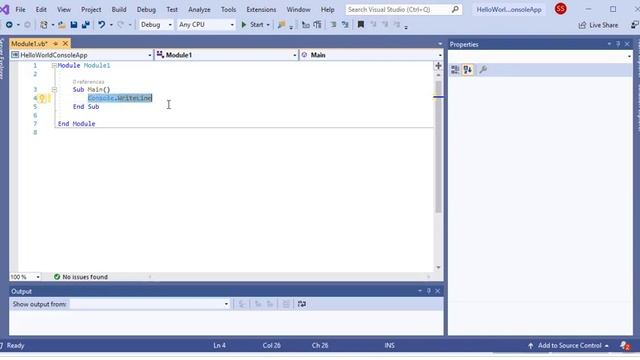Click the '0 references' CodeLens text
This screenshot has width=640, height=360.
[x=89, y=82]
